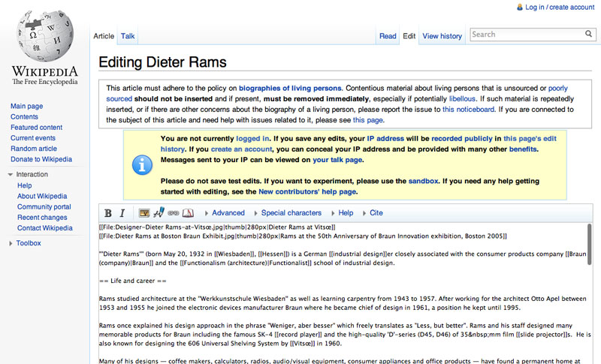This screenshot has width=601, height=364.
Task: Apply italic formatting from the toolbar
Action: click(x=122, y=213)
